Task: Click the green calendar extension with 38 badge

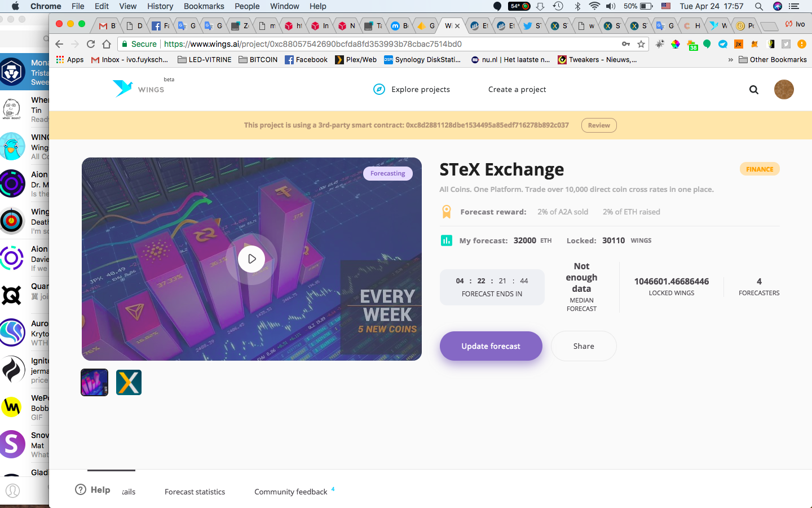Action: click(x=692, y=45)
